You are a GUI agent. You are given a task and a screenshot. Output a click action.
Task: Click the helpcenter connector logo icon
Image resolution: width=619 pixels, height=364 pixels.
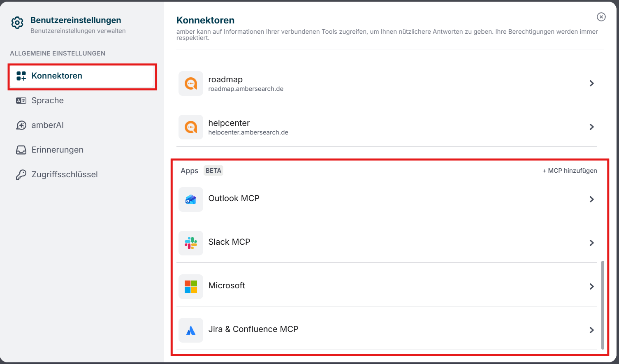[x=191, y=127]
